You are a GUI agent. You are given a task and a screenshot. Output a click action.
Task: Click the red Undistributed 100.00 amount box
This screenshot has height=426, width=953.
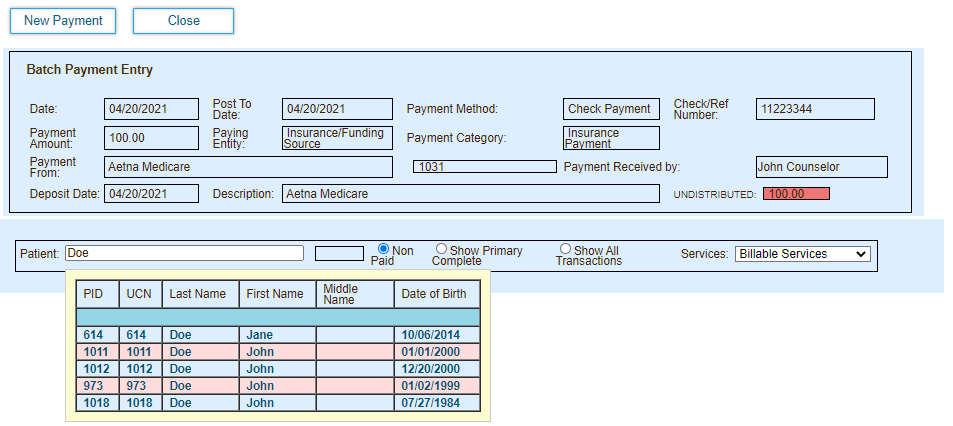[x=795, y=194]
